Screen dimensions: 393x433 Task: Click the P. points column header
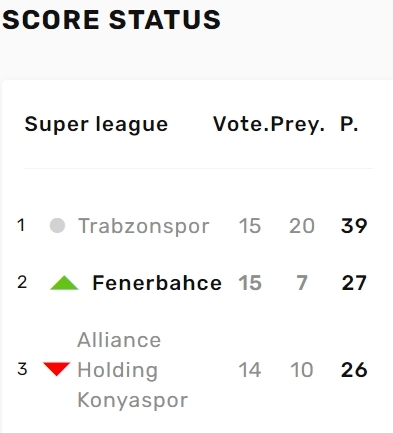[349, 124]
